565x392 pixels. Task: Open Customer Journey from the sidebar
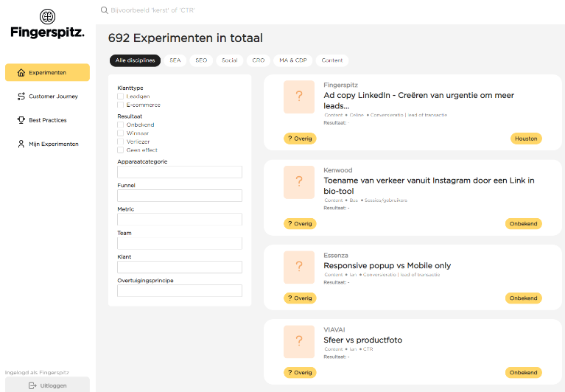coord(47,97)
